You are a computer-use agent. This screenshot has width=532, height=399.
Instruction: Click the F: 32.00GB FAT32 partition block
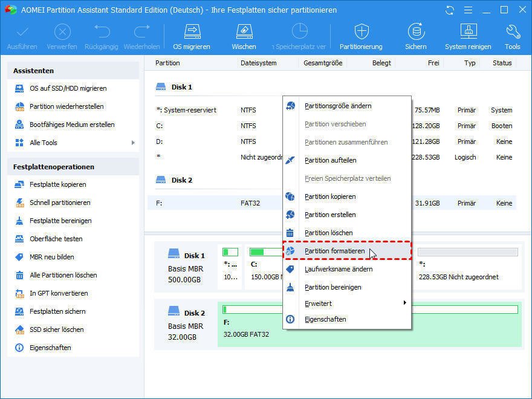369,325
